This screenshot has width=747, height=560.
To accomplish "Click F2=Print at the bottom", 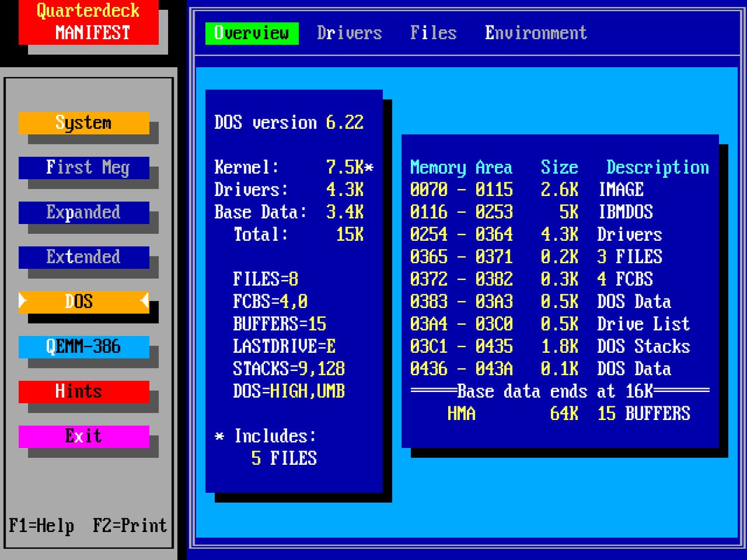I will pyautogui.click(x=130, y=526).
